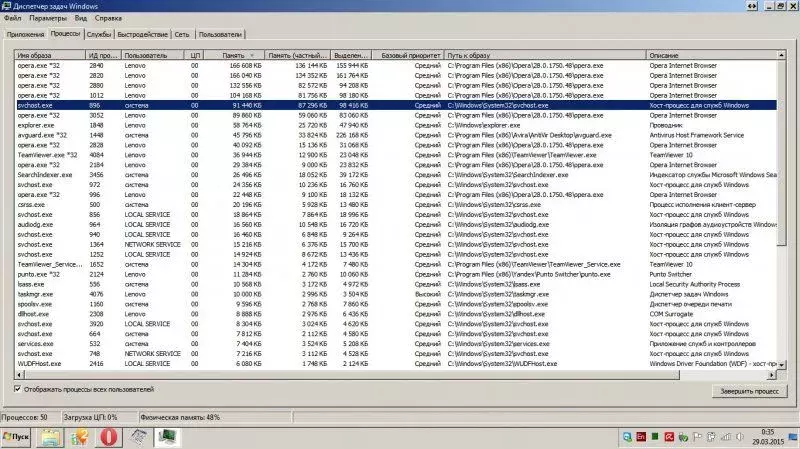Select the dllhost.exe process row
The width and height of the screenshot is (800, 449).
pos(396,314)
